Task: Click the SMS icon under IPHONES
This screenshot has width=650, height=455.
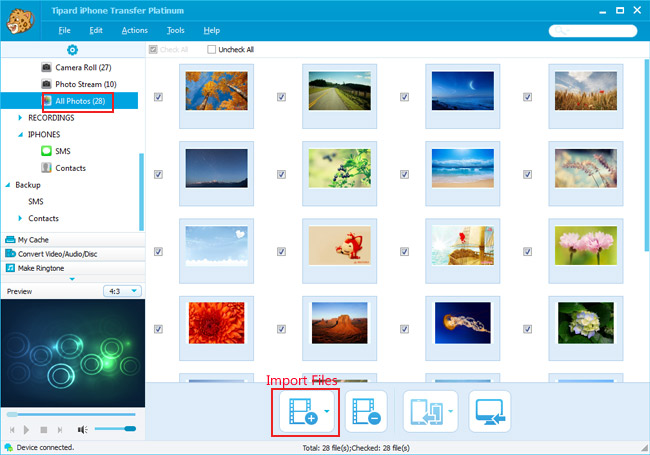Action: 46,151
